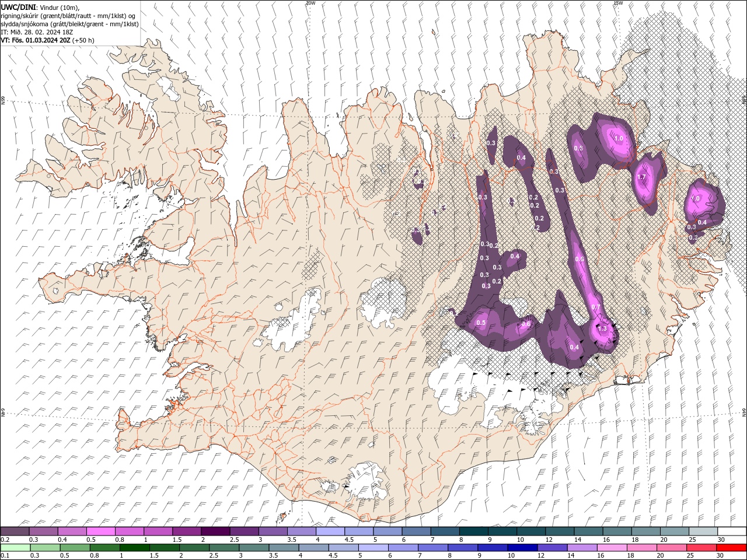Select the darkest purple 2 swatch in upper legend

pos(215,531)
